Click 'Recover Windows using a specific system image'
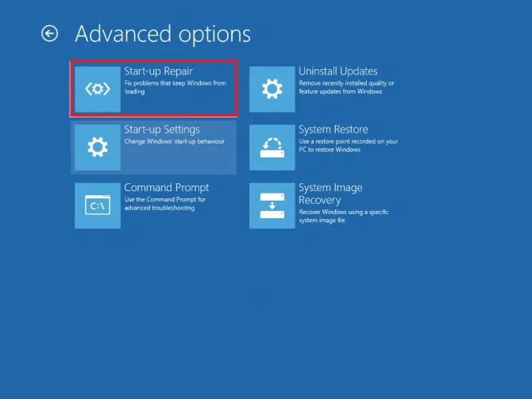Screen dimensions: 532x399 [344, 216]
